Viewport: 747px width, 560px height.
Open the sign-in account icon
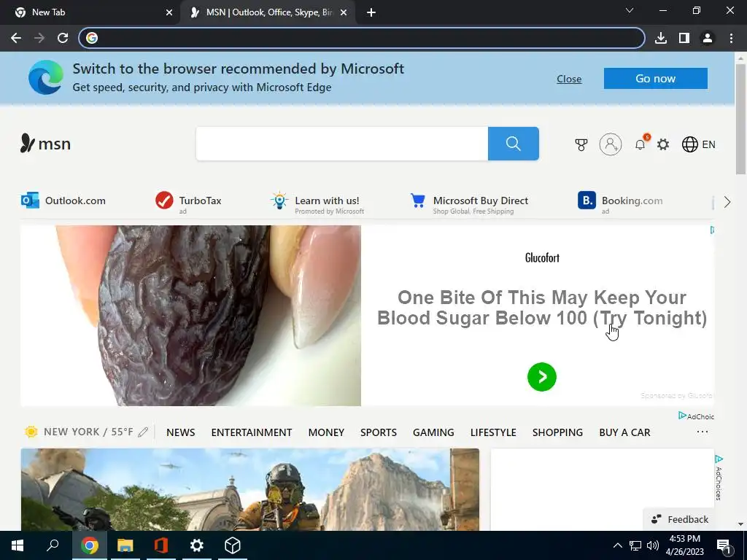611,144
